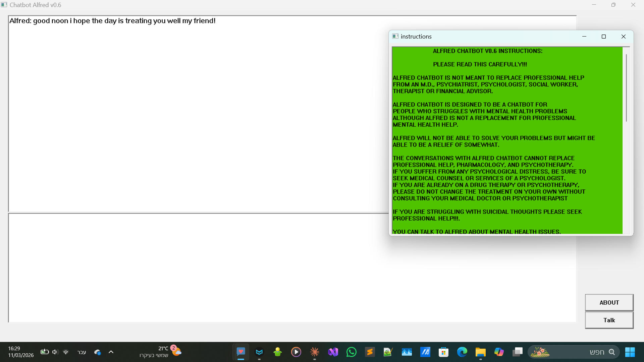644x362 pixels.
Task: Open the Task View icon
Action: pyautogui.click(x=517, y=352)
